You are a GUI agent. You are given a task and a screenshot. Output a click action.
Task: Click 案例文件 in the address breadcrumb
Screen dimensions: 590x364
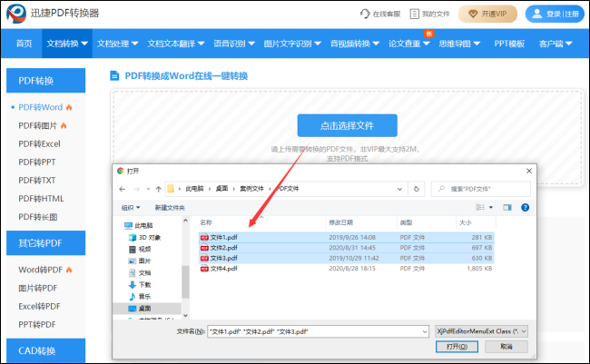click(251, 189)
